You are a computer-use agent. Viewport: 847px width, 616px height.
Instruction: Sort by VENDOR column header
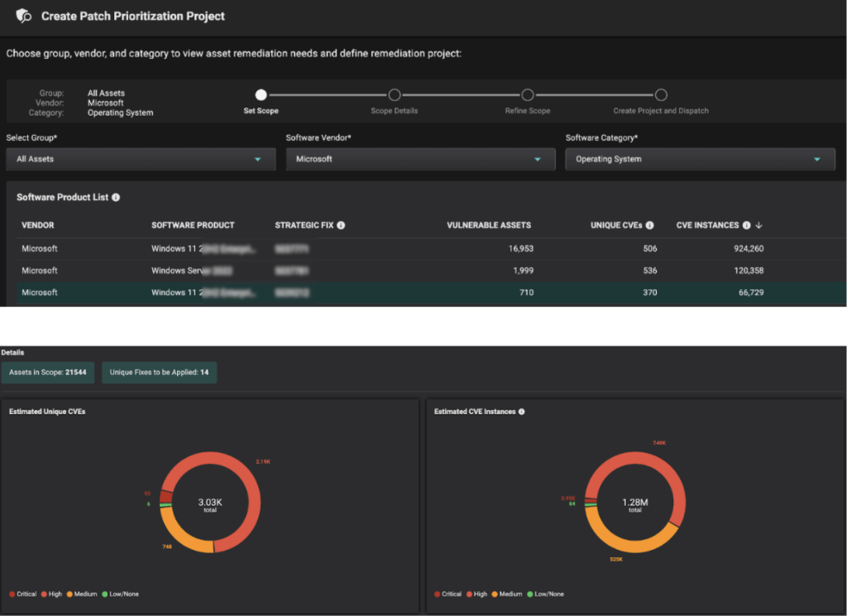click(x=38, y=225)
